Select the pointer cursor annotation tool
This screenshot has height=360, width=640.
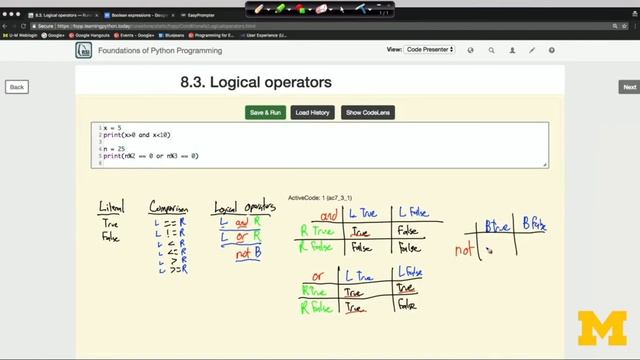point(342,9)
